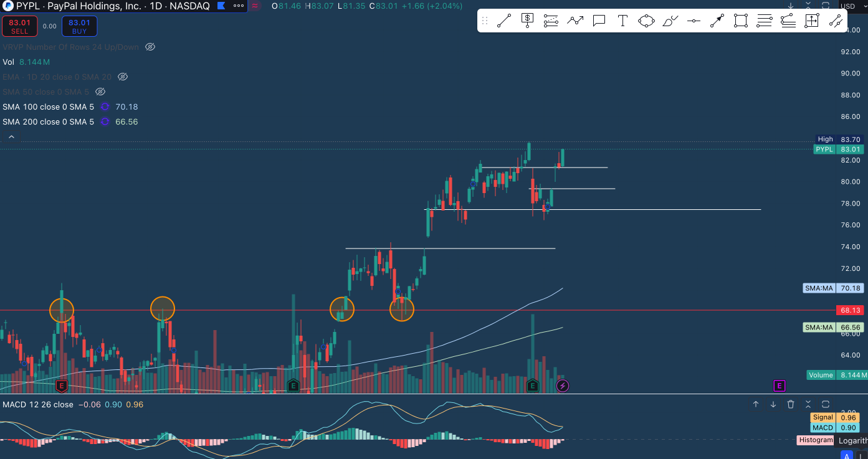Open the leftmost earnings E marker

[62, 386]
